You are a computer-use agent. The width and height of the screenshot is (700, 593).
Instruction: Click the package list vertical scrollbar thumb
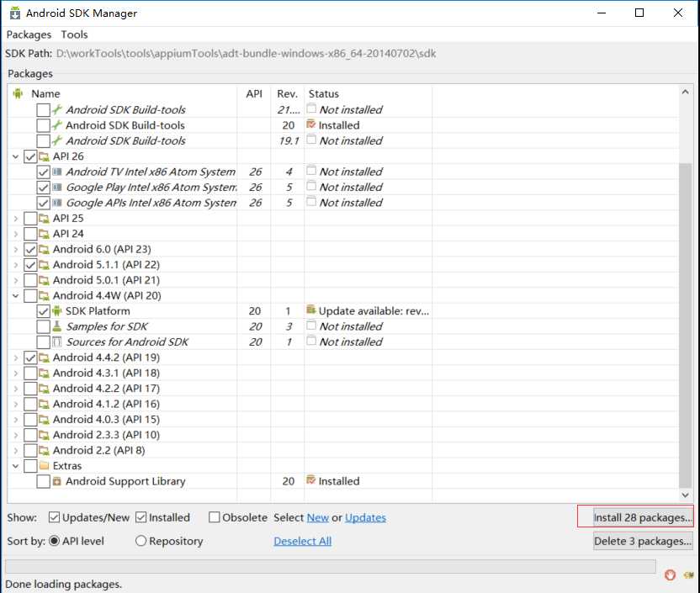pyautogui.click(x=685, y=326)
